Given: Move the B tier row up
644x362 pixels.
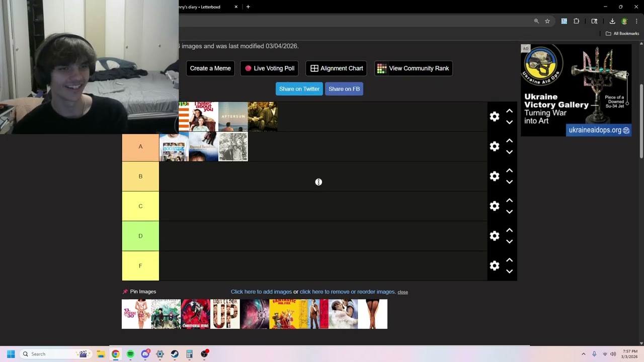Looking at the screenshot, I should (x=509, y=170).
